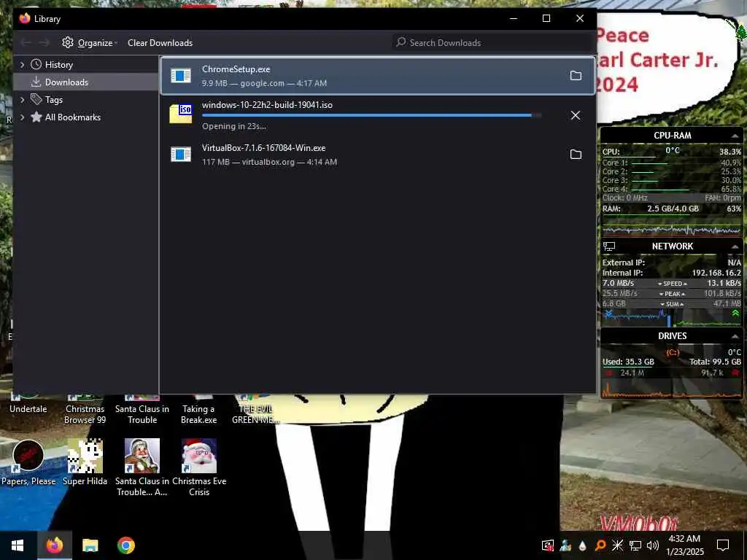Click the VirtualBox installer file icon

[x=181, y=155]
